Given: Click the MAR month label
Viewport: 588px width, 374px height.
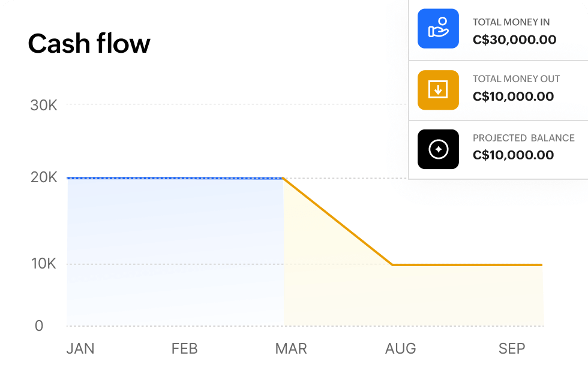Looking at the screenshot, I should [292, 348].
